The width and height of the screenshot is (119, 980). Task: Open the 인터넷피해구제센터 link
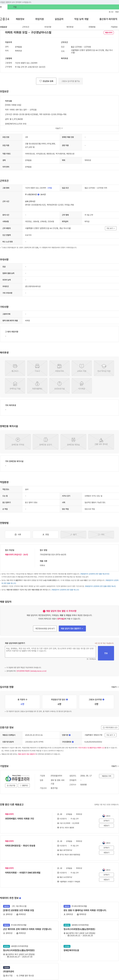(x=31, y=671)
